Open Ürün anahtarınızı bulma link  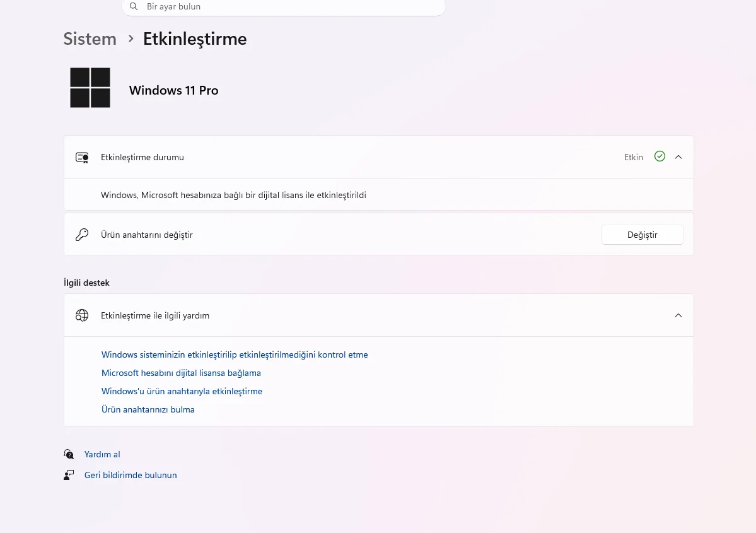click(x=148, y=409)
